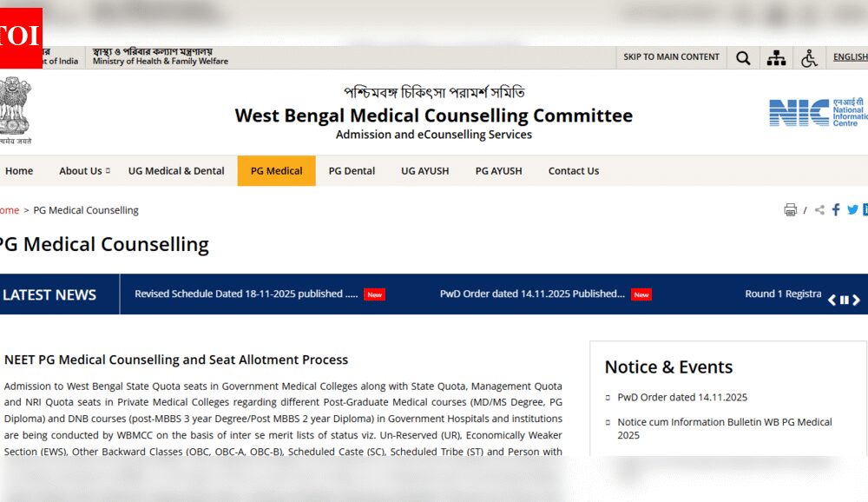The height and width of the screenshot is (502, 868).
Task: Open accessibility options wheelchair icon
Action: click(x=809, y=58)
